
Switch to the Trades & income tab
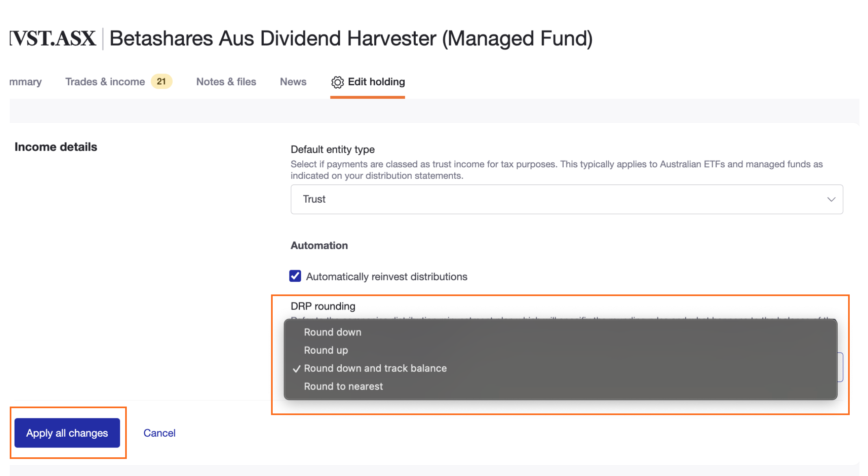105,82
